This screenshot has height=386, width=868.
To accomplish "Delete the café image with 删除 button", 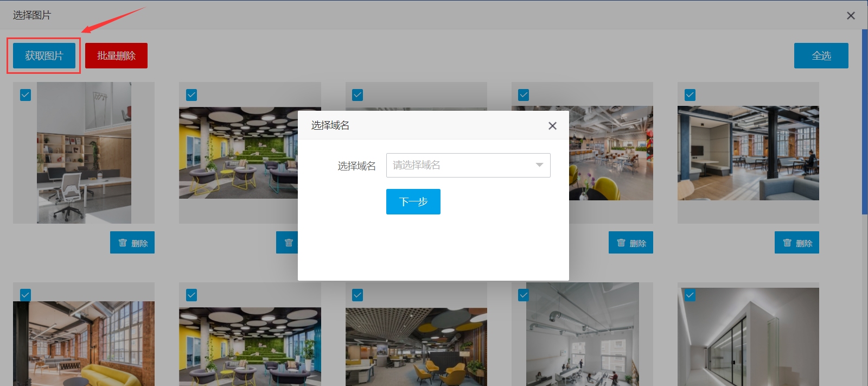I will click(631, 243).
